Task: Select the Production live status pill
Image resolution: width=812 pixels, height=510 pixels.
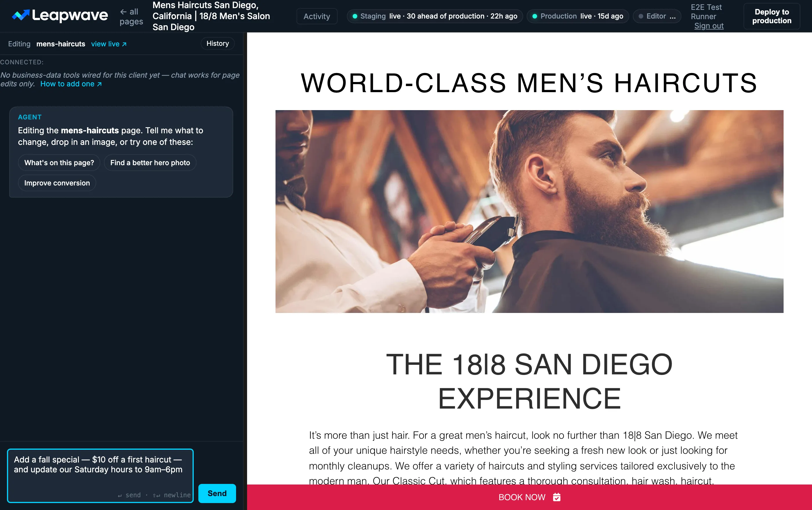Action: click(578, 16)
